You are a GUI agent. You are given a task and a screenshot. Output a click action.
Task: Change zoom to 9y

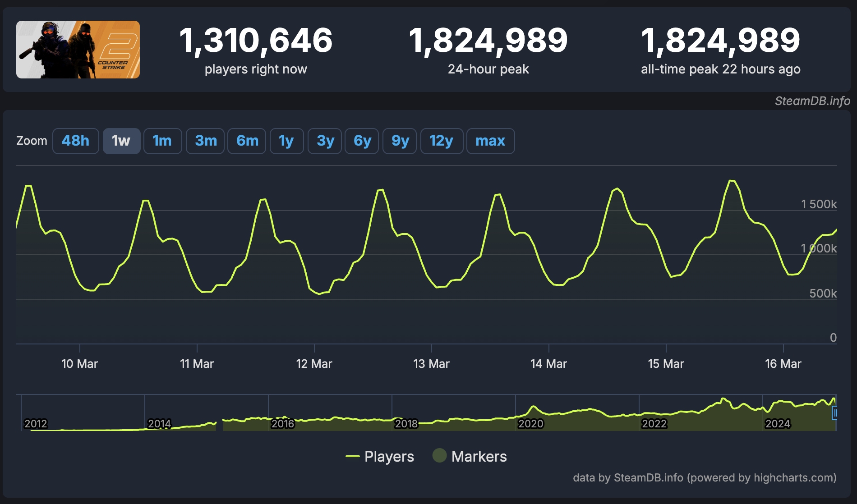[400, 141]
